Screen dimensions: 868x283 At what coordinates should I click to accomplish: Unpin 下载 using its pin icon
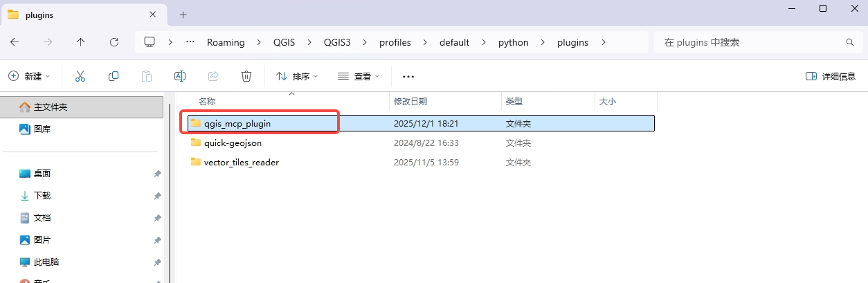tap(158, 196)
